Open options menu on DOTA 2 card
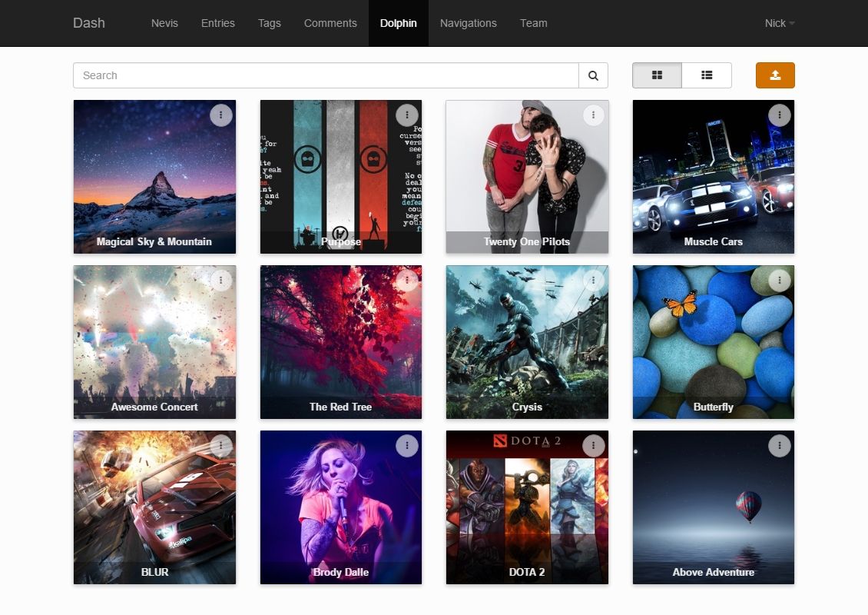The image size is (868, 615). (594, 445)
